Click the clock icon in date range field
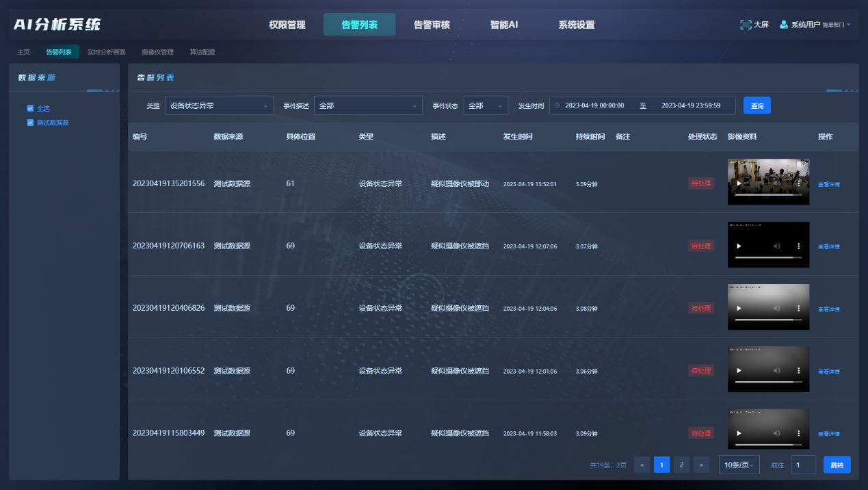This screenshot has width=868, height=490. pos(557,105)
